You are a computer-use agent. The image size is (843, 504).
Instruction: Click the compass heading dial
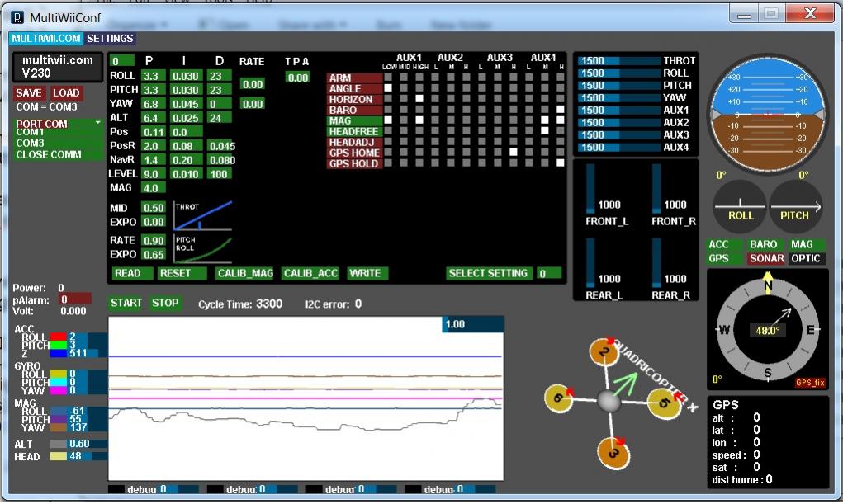767,330
